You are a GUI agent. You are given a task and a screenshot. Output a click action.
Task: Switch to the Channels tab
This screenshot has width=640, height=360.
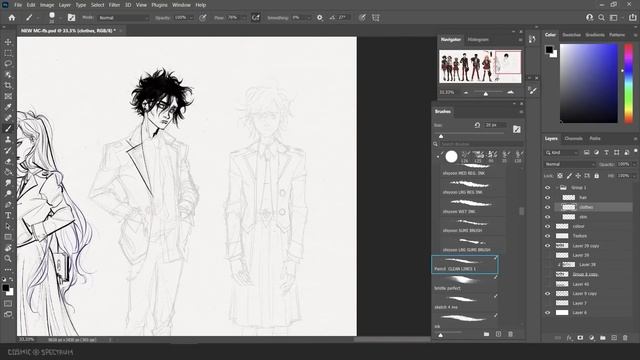point(573,138)
